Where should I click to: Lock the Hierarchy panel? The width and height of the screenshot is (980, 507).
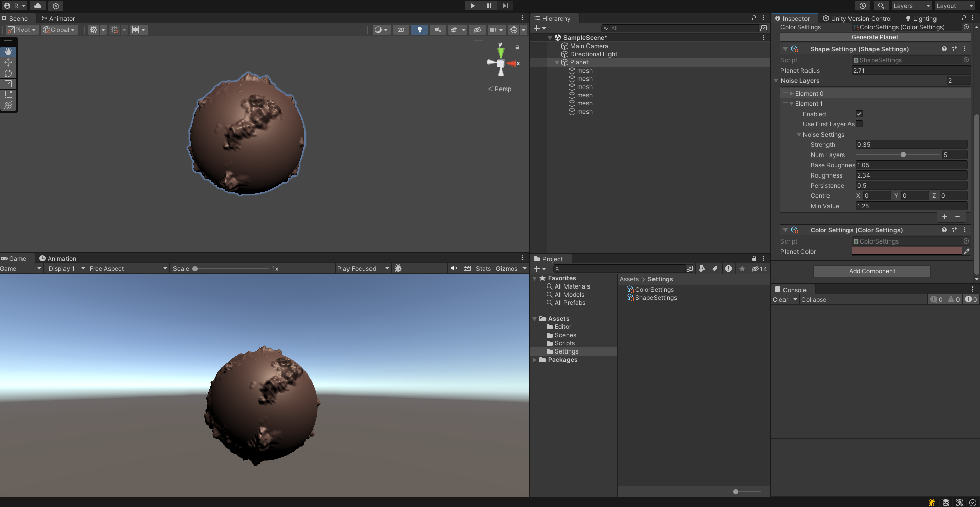click(x=754, y=18)
